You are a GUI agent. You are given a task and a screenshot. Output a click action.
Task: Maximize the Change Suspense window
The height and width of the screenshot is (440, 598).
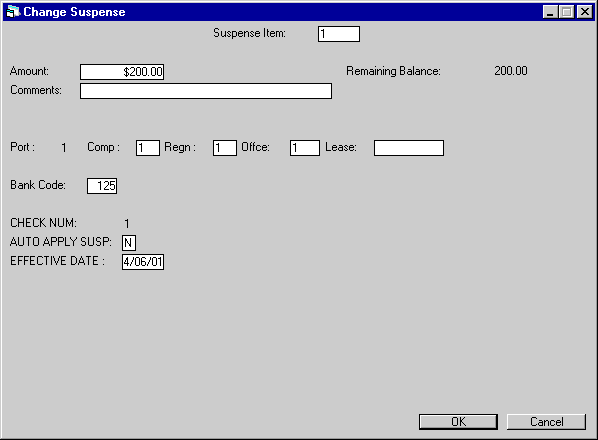(567, 12)
